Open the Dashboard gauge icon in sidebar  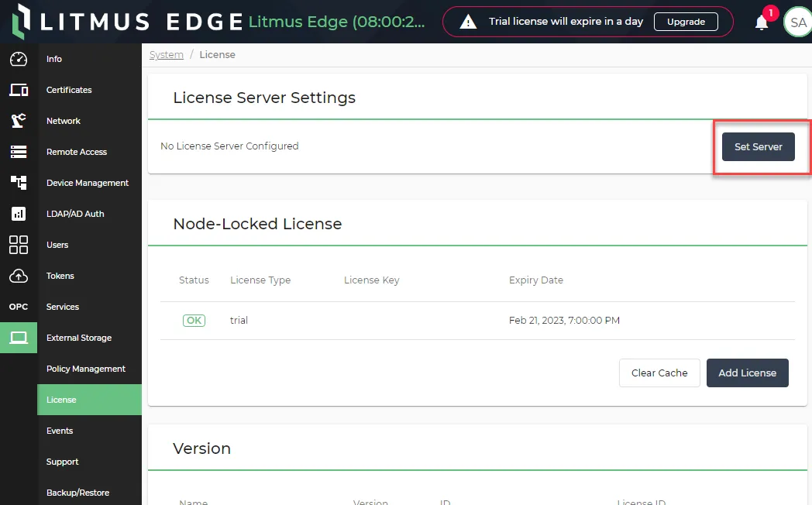tap(19, 59)
